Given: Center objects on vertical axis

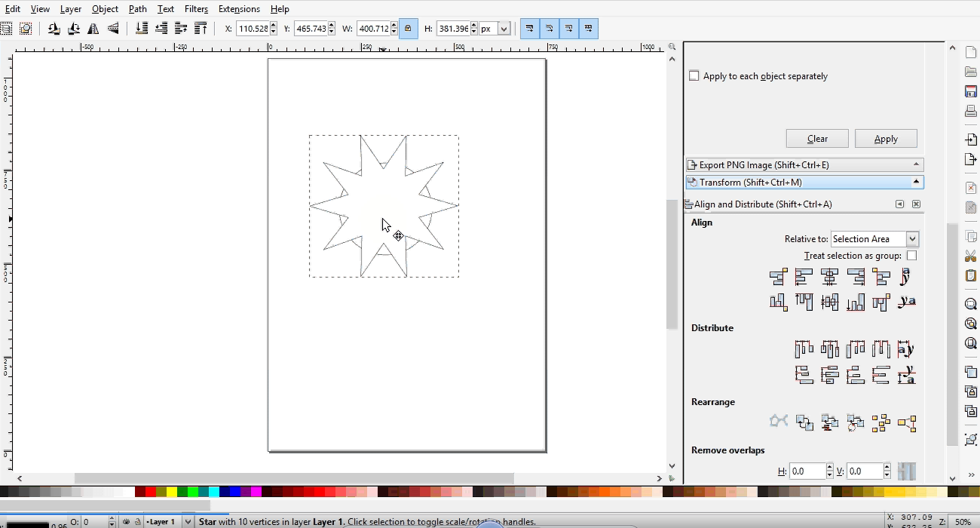Looking at the screenshot, I should coord(830,277).
